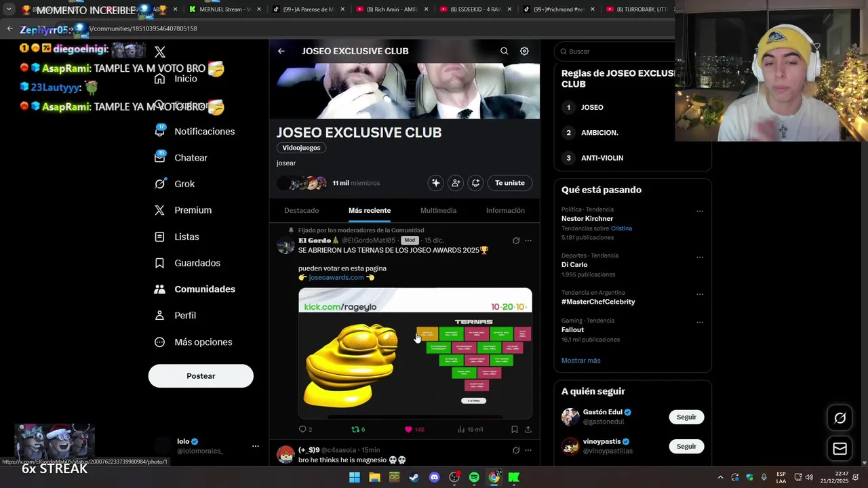The width and height of the screenshot is (868, 488).
Task: Open Premium in the sidebar
Action: [x=183, y=210]
